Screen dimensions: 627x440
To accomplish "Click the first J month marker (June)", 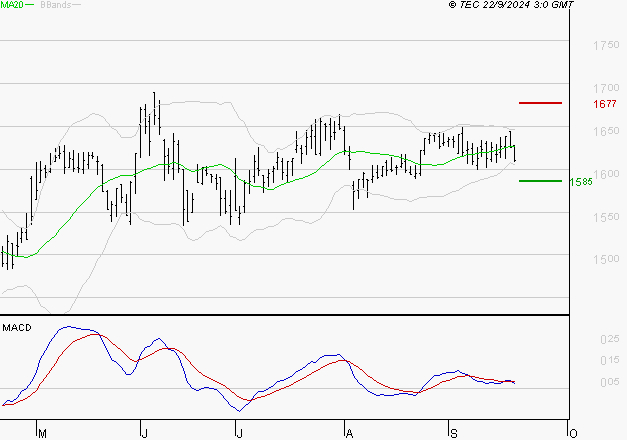I will (145, 434).
